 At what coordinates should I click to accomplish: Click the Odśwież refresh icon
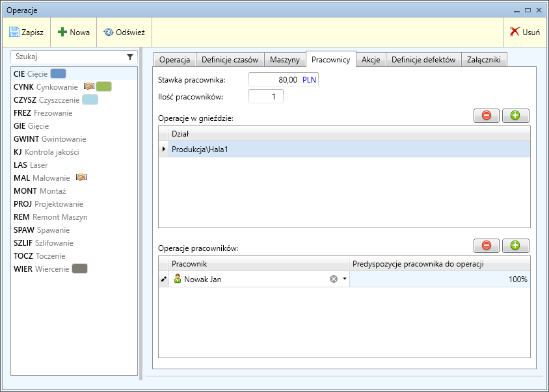click(x=109, y=32)
